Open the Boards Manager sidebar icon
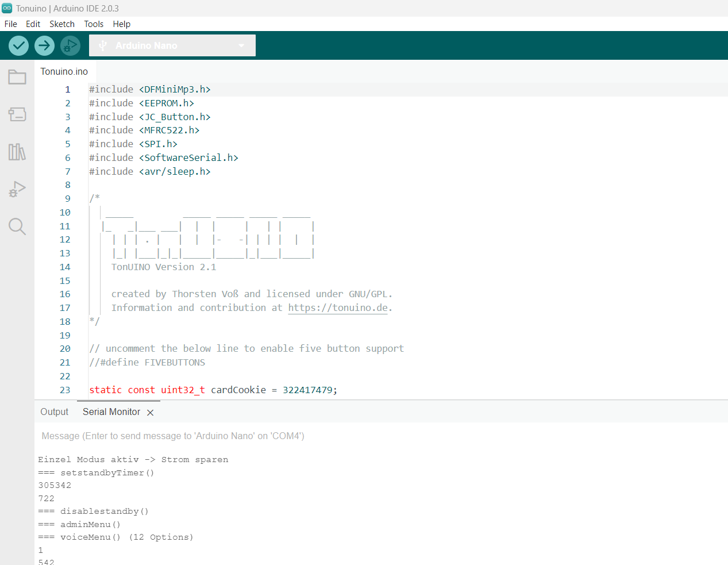The width and height of the screenshot is (728, 565). click(x=17, y=114)
